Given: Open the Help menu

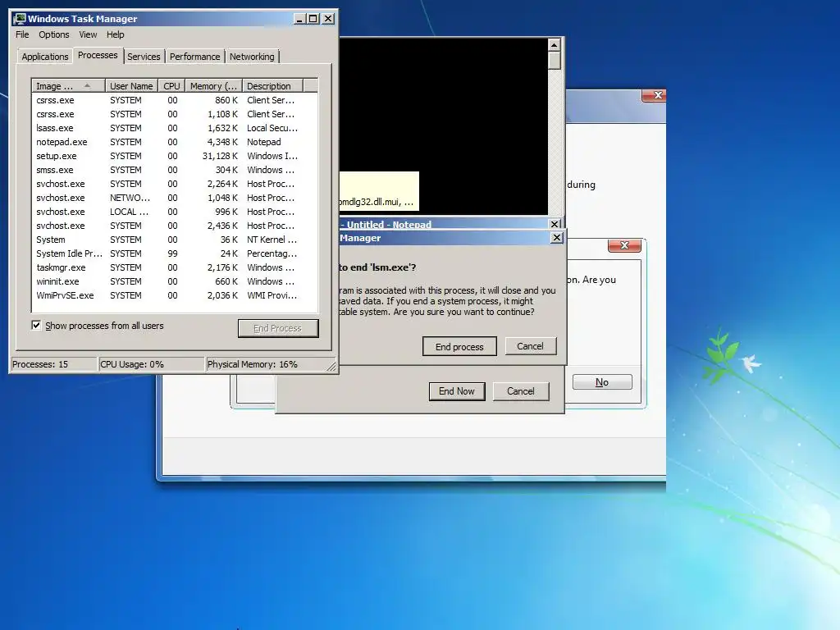Looking at the screenshot, I should [x=115, y=34].
